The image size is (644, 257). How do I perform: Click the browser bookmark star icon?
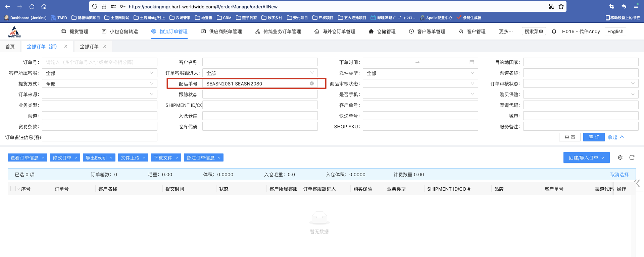click(561, 6)
